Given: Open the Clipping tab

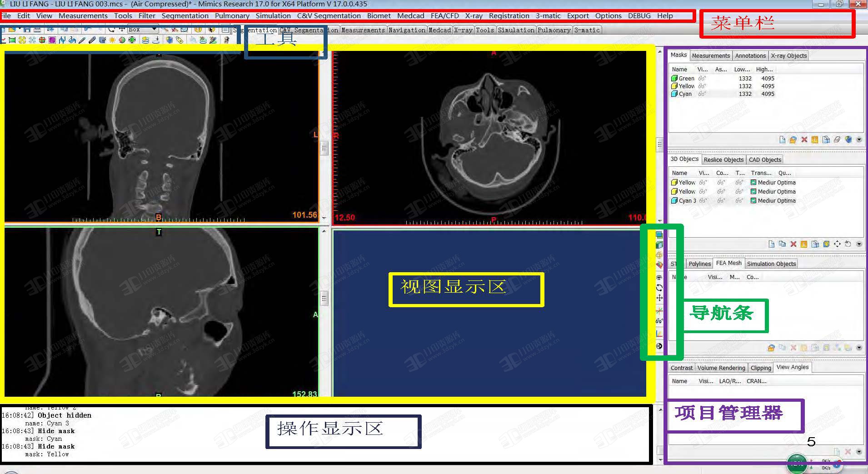Looking at the screenshot, I should (x=761, y=368).
